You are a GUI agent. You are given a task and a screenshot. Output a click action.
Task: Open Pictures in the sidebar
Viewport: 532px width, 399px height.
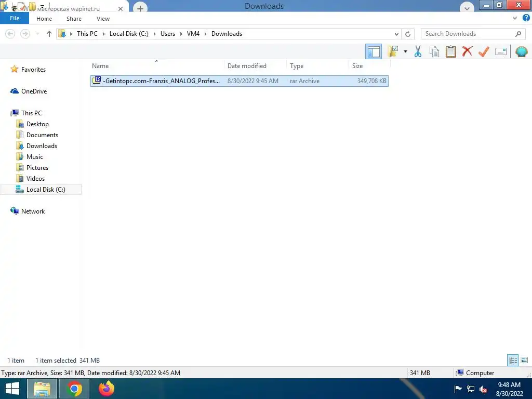click(37, 168)
